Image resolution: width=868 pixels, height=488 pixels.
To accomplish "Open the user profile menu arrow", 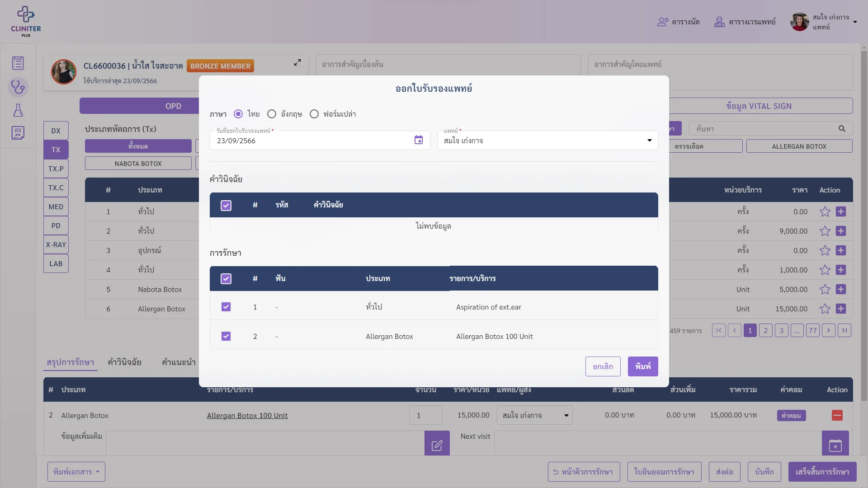I will (x=855, y=22).
